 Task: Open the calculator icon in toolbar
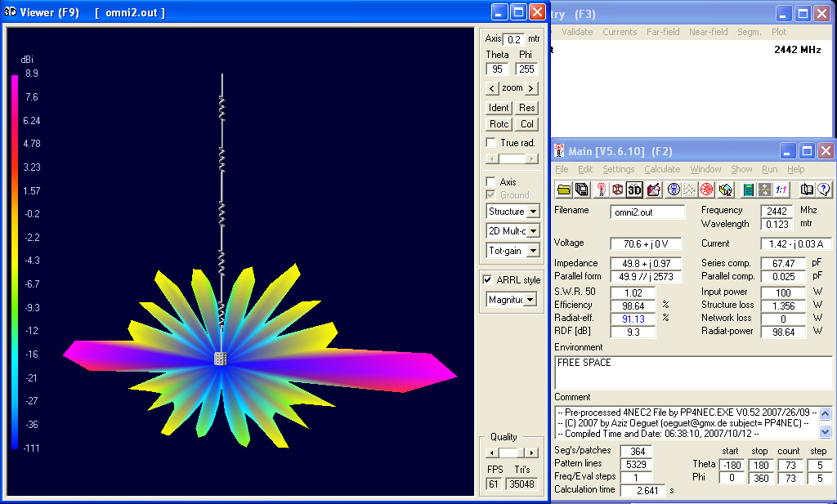pyautogui.click(x=748, y=190)
